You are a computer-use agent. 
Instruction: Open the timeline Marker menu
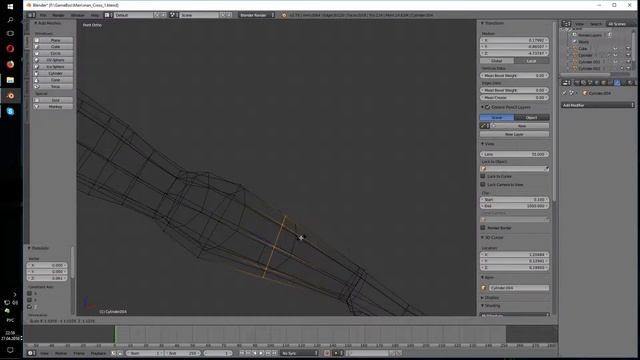[x=61, y=353]
